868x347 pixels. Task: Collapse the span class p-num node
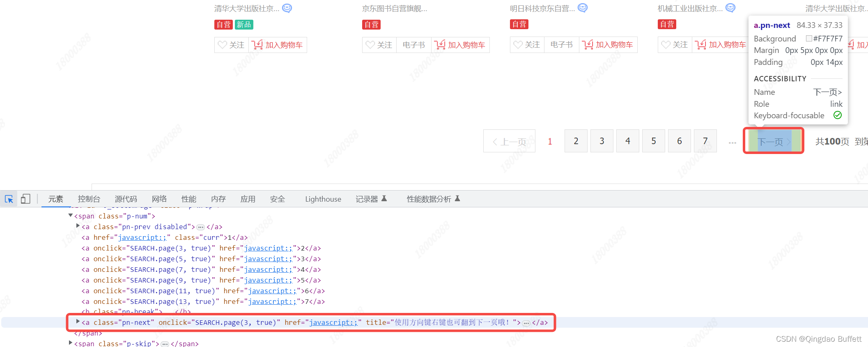point(71,215)
